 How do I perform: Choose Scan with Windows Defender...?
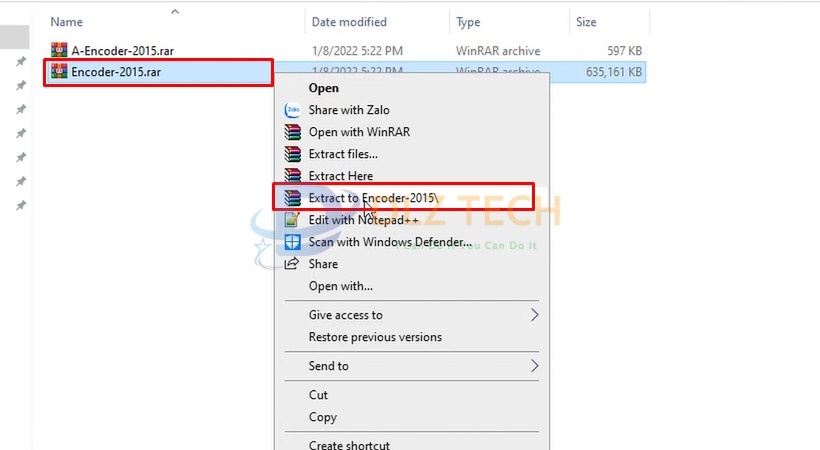click(x=390, y=242)
